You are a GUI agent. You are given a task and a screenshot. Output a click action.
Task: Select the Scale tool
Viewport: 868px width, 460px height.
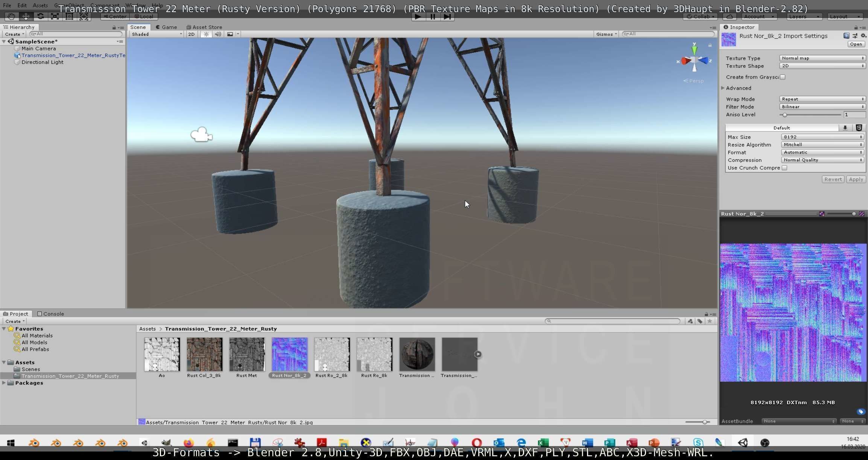coord(55,17)
